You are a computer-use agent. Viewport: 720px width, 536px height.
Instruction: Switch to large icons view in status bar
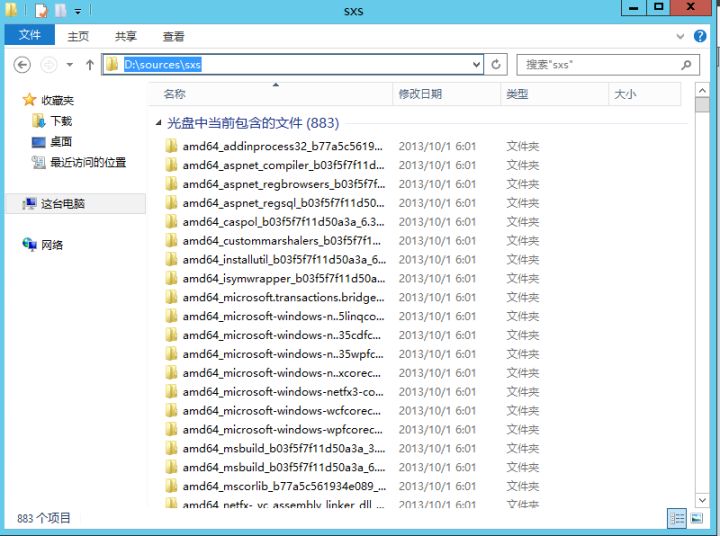tap(697, 519)
